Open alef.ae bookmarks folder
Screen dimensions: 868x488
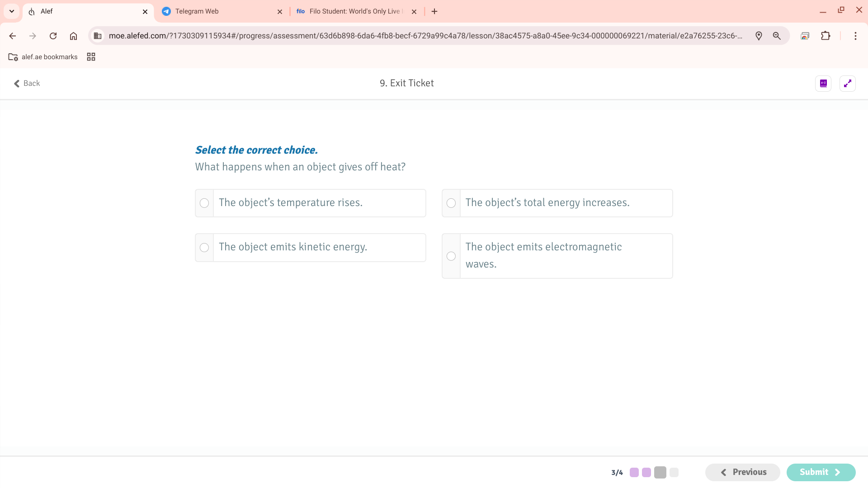point(43,57)
